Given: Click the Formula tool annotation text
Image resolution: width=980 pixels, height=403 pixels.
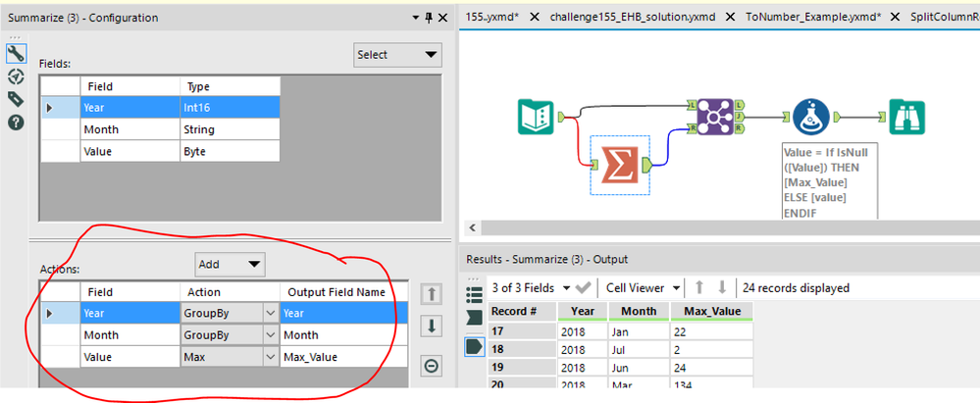Looking at the screenshot, I should [x=830, y=181].
